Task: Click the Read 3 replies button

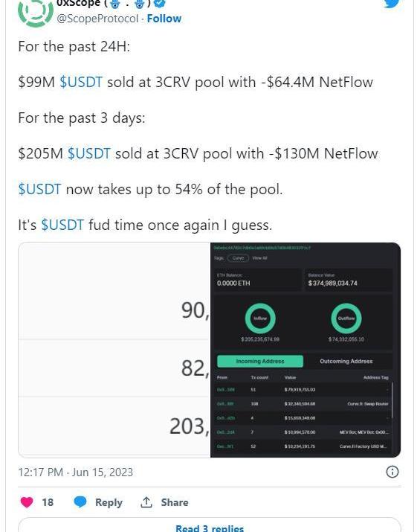Action: tap(210, 528)
